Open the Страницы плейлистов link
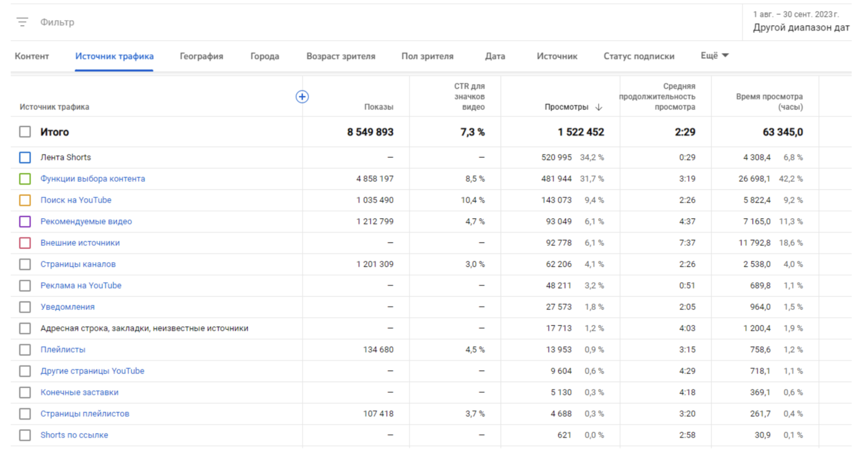 click(85, 414)
